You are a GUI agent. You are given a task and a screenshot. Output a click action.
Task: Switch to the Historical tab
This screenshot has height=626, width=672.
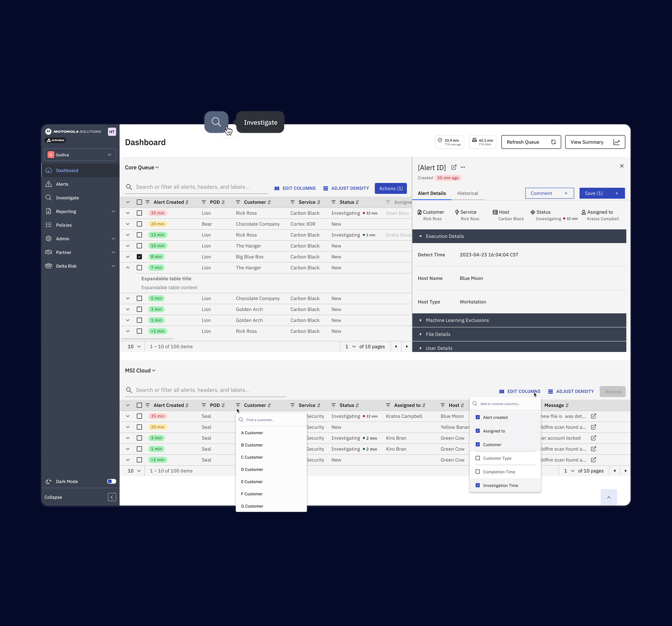click(x=468, y=193)
